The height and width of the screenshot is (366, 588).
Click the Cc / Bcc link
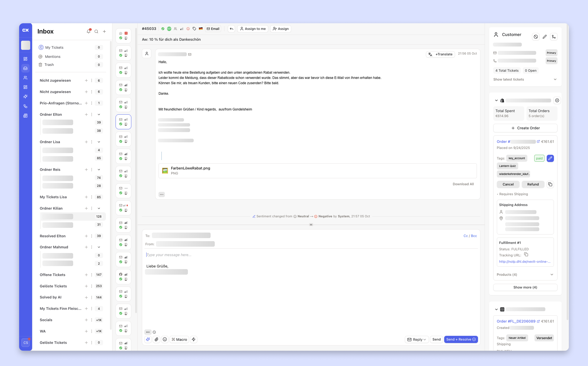tap(470, 236)
